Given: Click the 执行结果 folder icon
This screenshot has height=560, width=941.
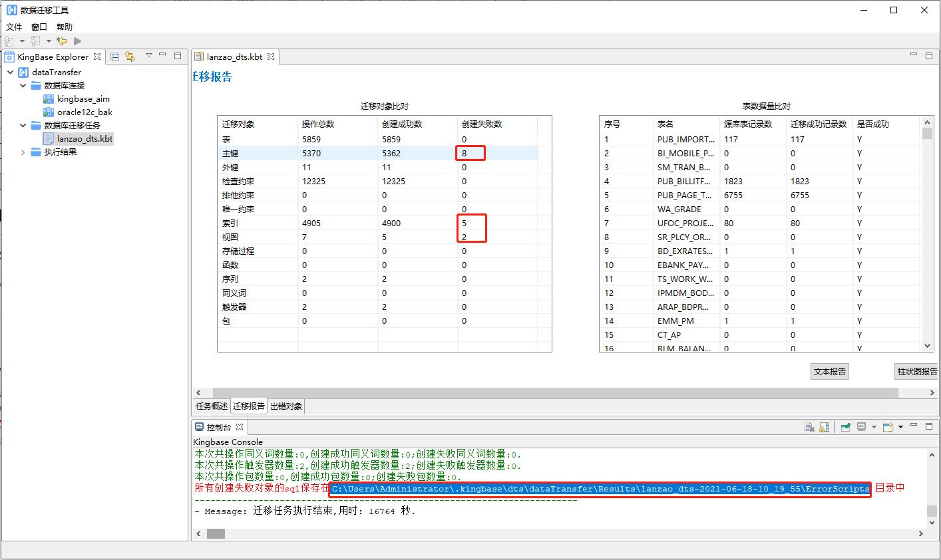Looking at the screenshot, I should [36, 152].
